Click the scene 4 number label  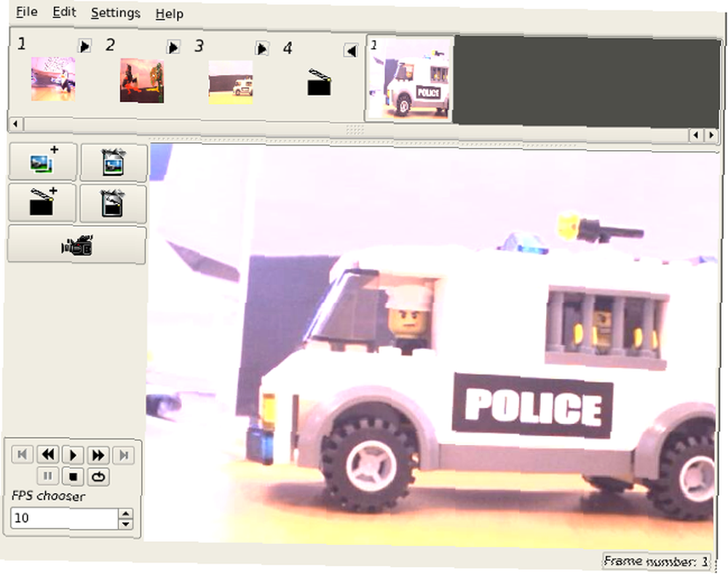[x=288, y=48]
